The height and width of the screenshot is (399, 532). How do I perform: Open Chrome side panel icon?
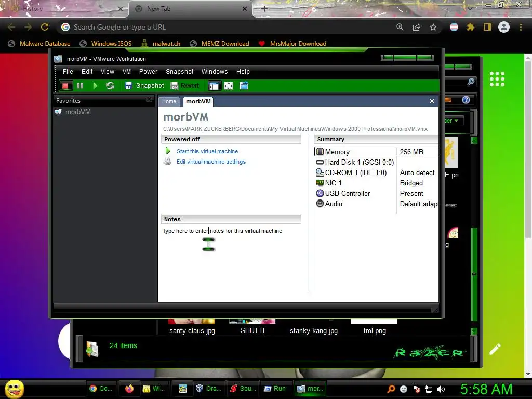(487, 27)
